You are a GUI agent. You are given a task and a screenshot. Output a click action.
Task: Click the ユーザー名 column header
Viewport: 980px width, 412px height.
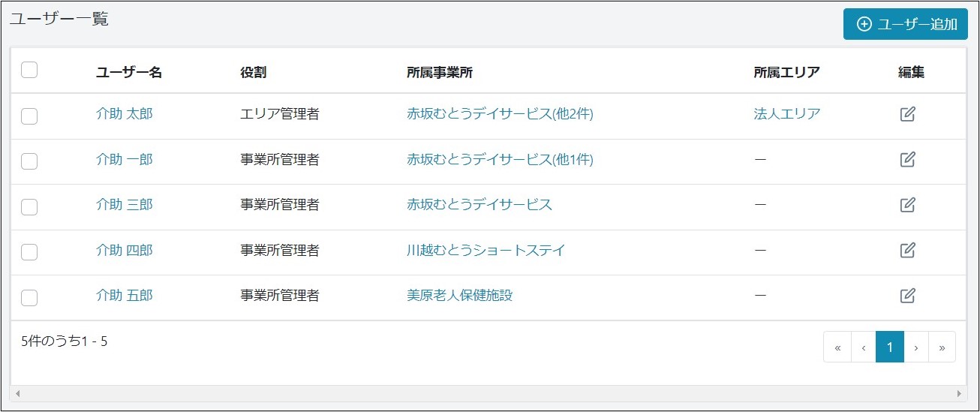pyautogui.click(x=129, y=73)
